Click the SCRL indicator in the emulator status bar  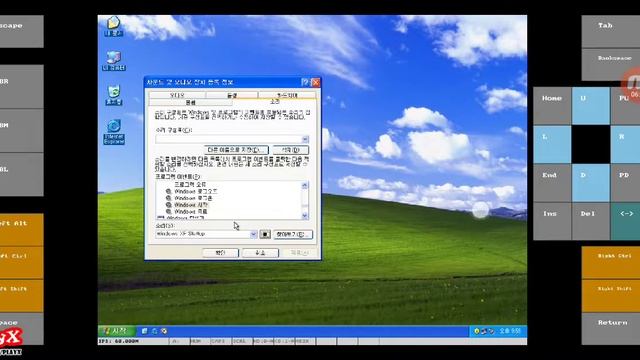tap(242, 341)
